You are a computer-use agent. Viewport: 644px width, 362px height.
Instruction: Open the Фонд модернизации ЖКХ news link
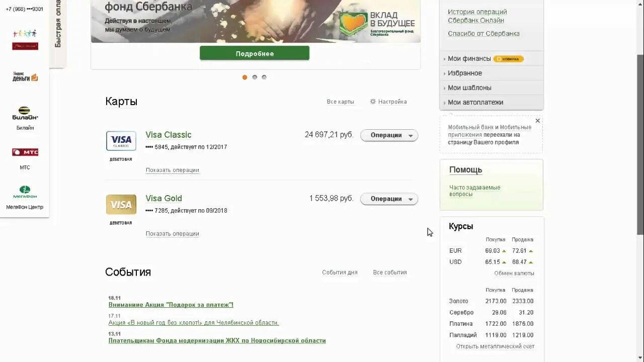217,340
